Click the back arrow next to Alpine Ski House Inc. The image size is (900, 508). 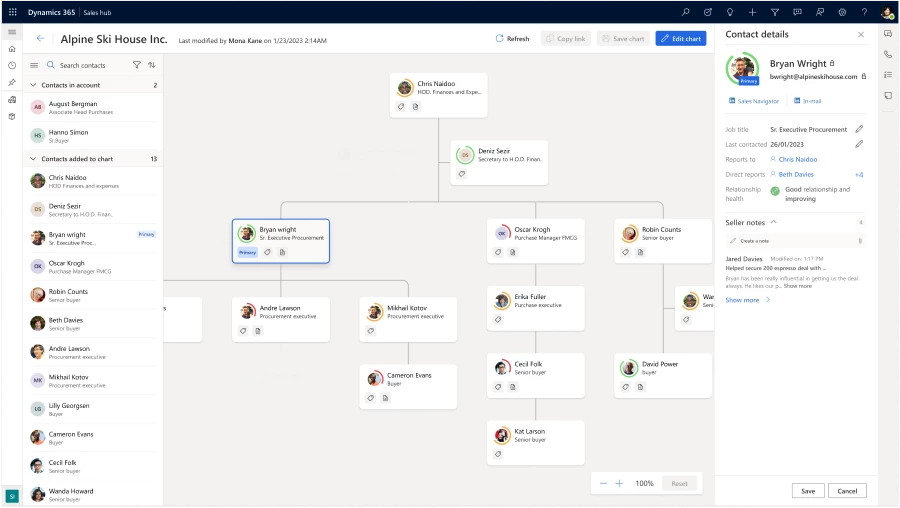pyautogui.click(x=40, y=38)
